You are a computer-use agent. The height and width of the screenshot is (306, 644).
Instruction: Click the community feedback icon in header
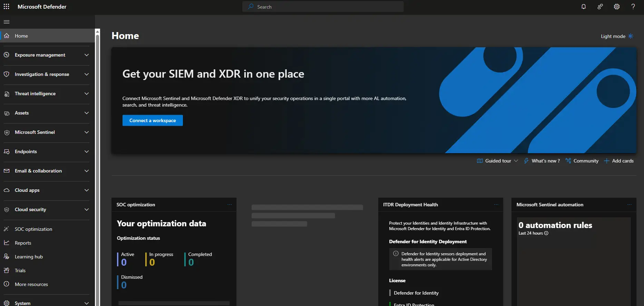click(600, 7)
